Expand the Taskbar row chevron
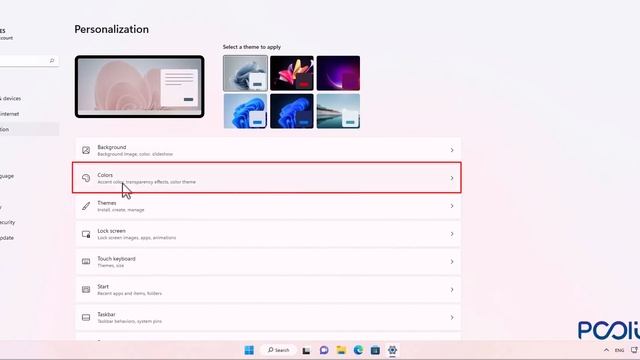 click(x=452, y=318)
